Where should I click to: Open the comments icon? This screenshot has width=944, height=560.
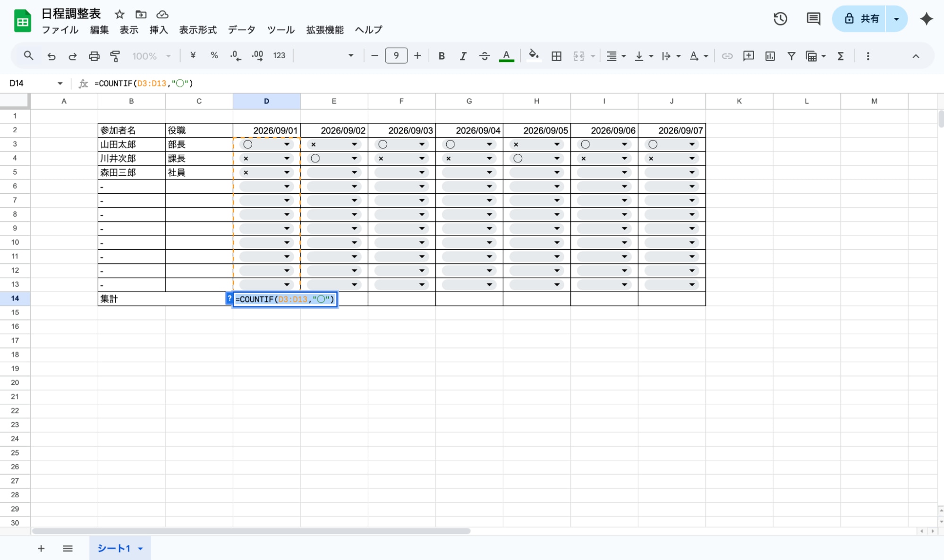(813, 19)
